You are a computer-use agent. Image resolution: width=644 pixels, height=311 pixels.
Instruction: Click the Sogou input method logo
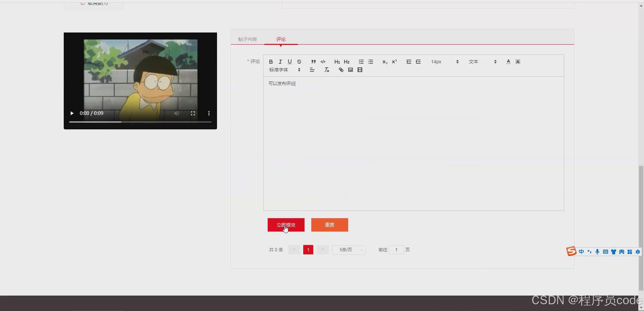[571, 251]
